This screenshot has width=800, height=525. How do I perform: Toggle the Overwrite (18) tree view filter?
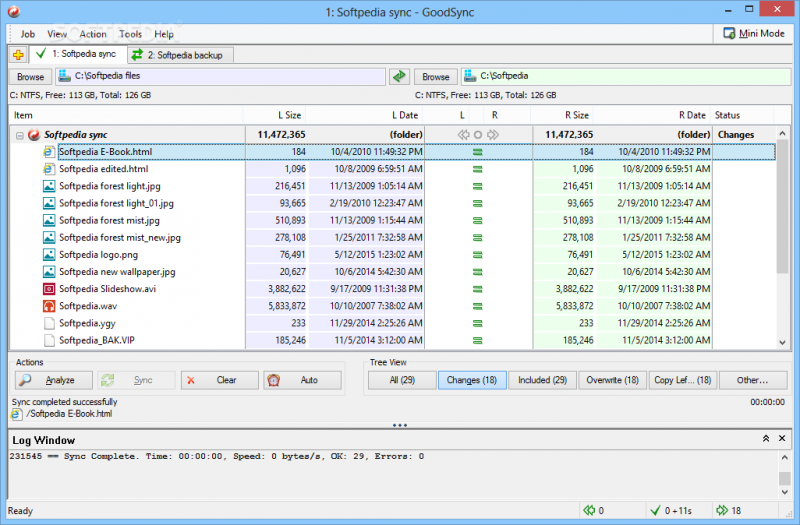(x=610, y=380)
